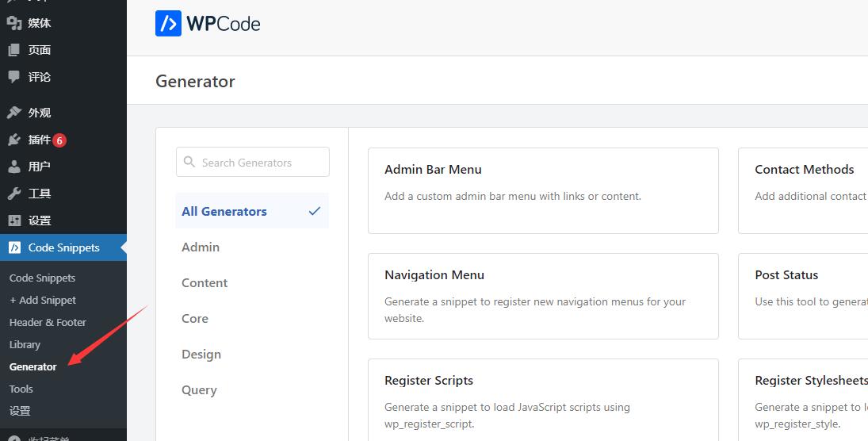The image size is (868, 441).
Task: Click the + Add Snippet link
Action: click(43, 301)
